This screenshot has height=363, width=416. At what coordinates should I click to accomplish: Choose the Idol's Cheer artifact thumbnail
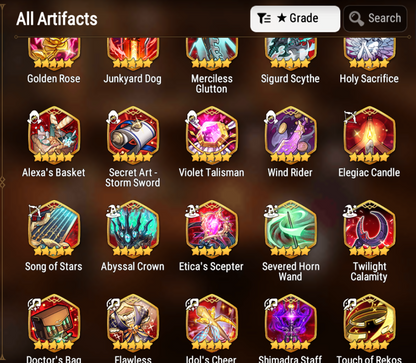point(211,323)
